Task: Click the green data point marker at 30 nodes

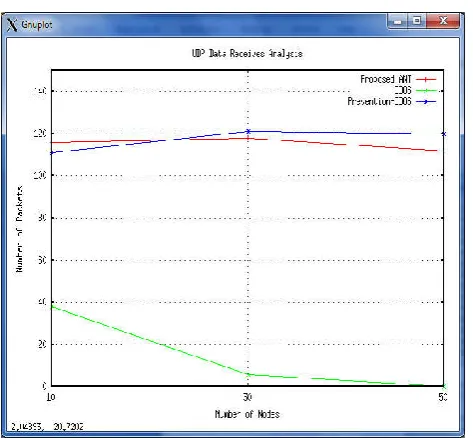Action: [248, 375]
